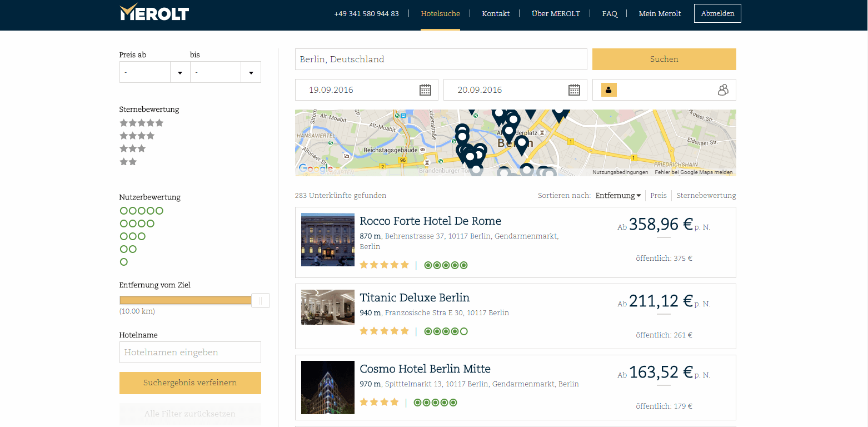Image resolution: width=868 pixels, height=427 pixels.
Task: Filter by four-circle user rating
Action: tap(137, 224)
